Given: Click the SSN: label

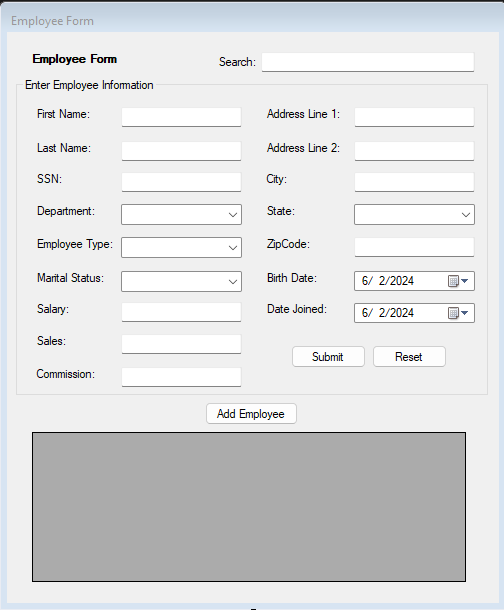Looking at the screenshot, I should 49,179.
